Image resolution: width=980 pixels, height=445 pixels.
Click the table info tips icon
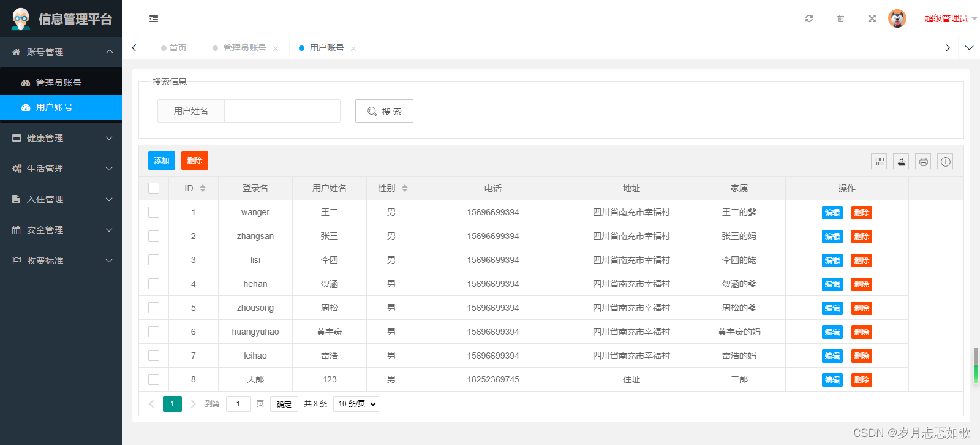[946, 161]
